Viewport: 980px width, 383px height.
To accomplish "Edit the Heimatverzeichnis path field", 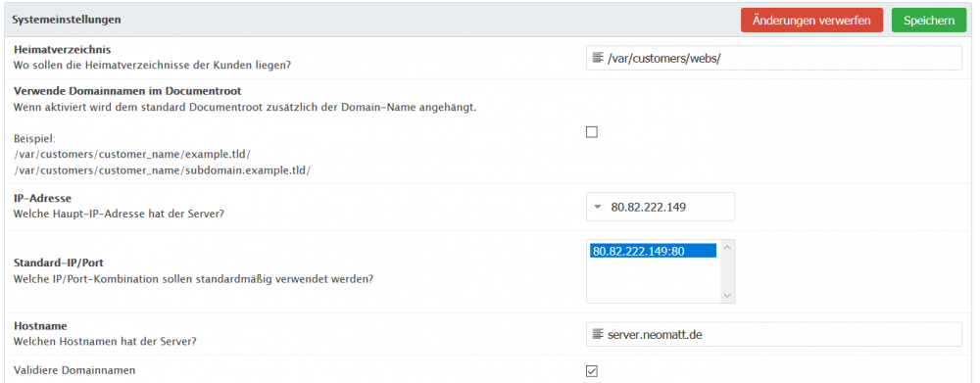I will pos(774,58).
